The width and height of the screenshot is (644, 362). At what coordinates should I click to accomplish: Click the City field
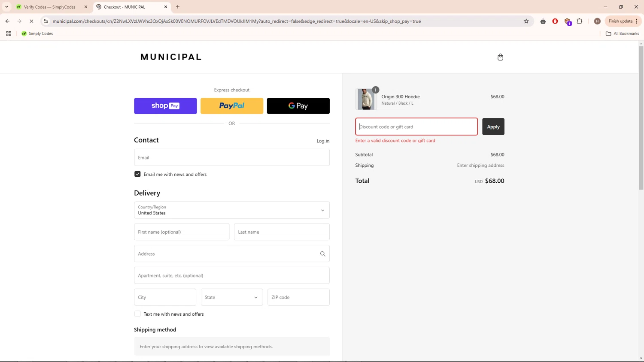point(165,297)
